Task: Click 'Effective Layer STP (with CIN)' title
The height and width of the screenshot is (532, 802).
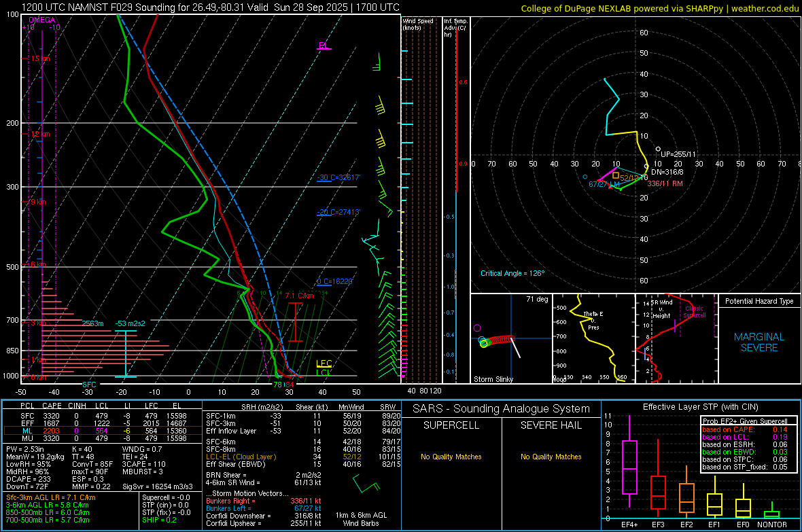Action: pos(700,407)
